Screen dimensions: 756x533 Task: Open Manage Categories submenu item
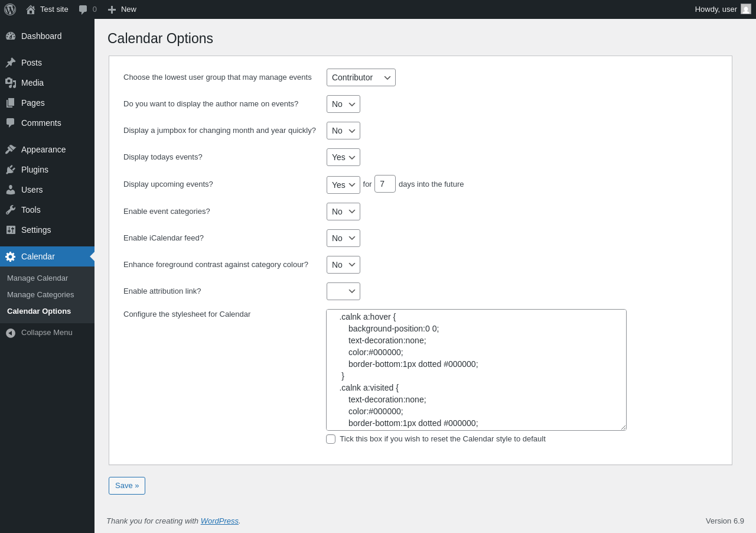click(41, 295)
